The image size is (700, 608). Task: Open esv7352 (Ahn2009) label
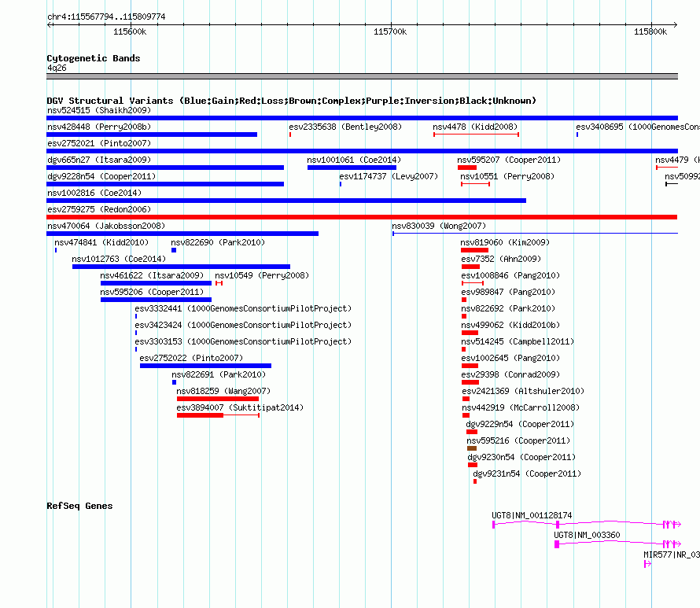(501, 259)
